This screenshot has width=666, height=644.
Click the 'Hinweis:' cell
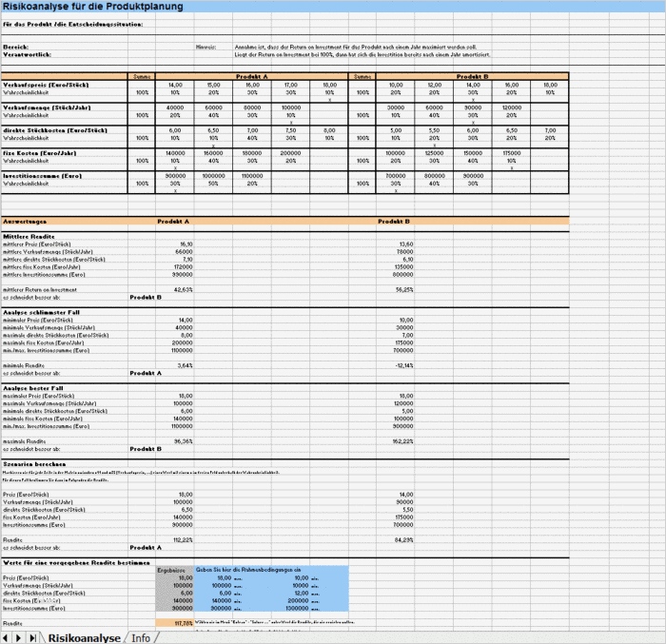206,48
